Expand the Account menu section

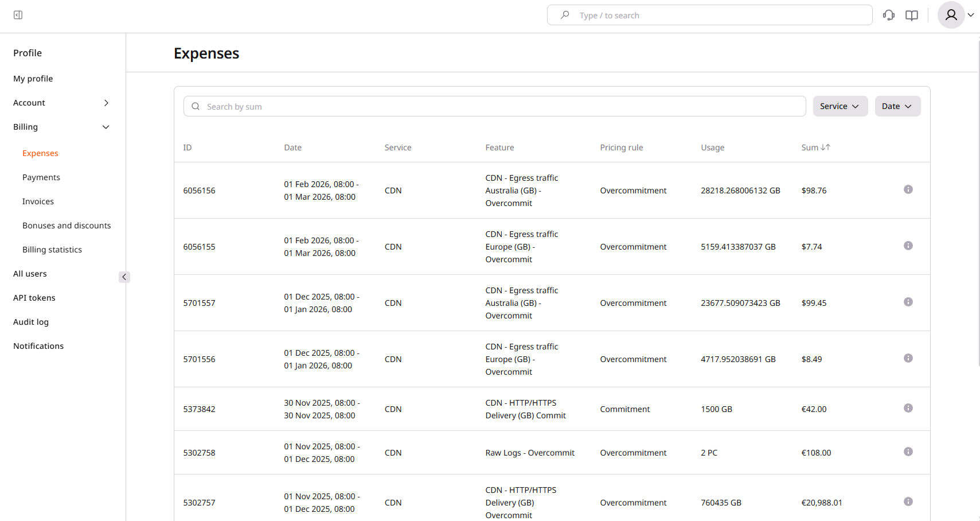click(x=62, y=103)
